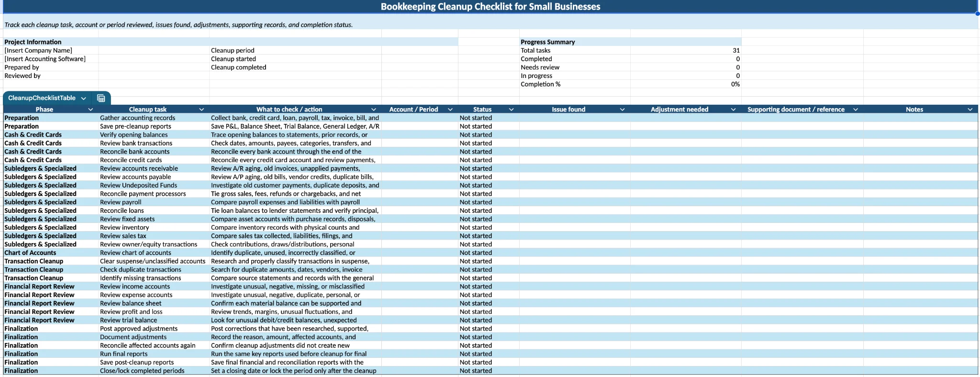This screenshot has width=980, height=377.
Task: Click the Prepared by label cell
Action: coord(51,67)
